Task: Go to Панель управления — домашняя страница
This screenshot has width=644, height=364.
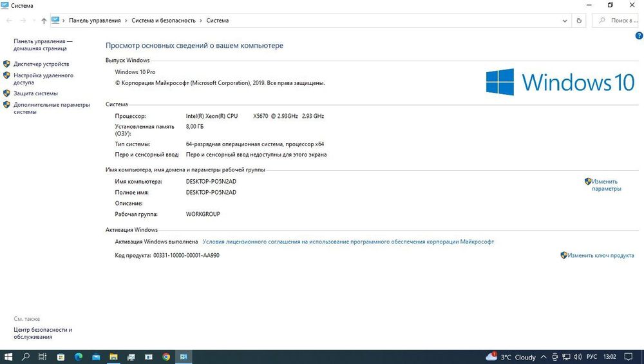Action: [x=43, y=45]
